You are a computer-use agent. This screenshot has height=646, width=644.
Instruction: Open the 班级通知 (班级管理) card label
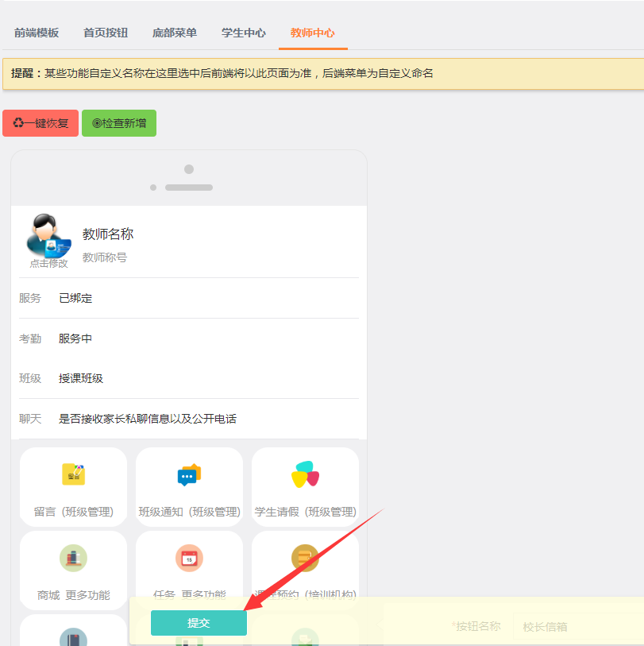pyautogui.click(x=189, y=512)
